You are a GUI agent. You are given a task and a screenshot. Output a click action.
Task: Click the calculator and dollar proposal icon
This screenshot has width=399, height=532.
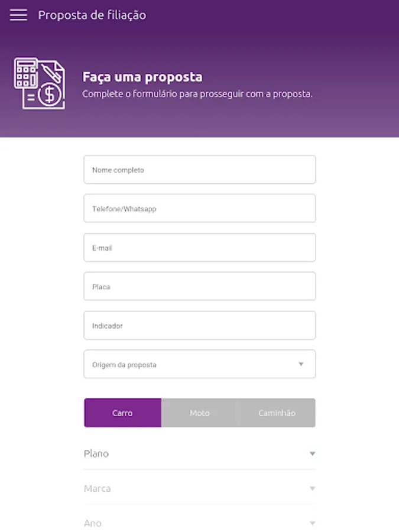(x=39, y=83)
